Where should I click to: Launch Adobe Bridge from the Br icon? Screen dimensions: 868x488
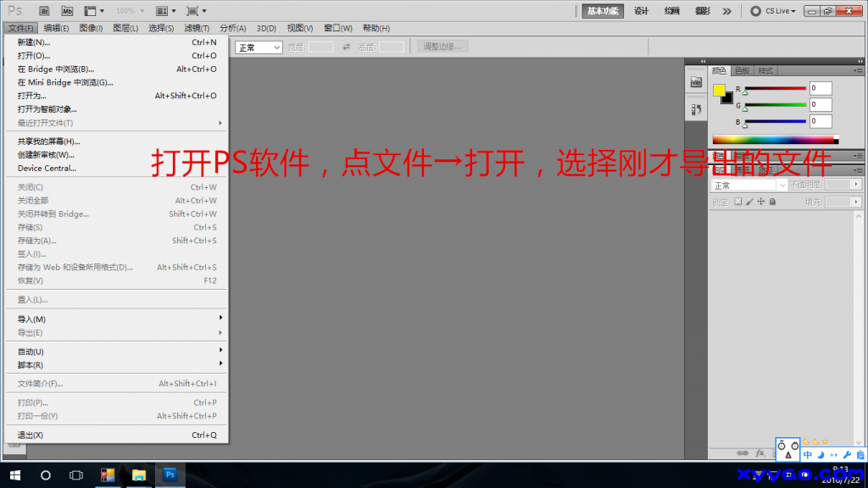44,11
